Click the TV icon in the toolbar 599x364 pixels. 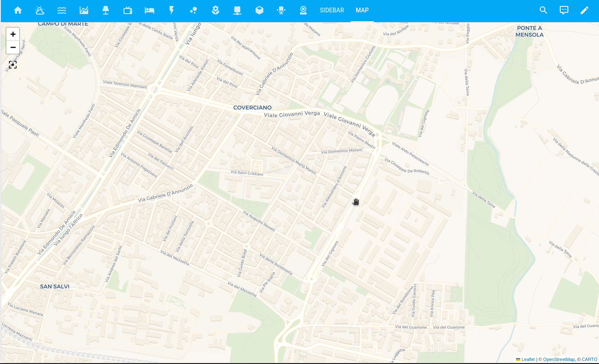pos(127,10)
